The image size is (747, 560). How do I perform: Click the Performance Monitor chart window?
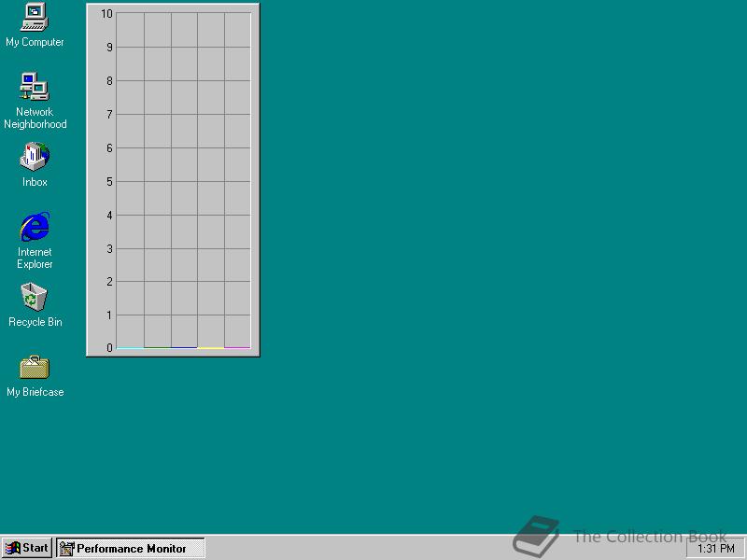coord(173,179)
